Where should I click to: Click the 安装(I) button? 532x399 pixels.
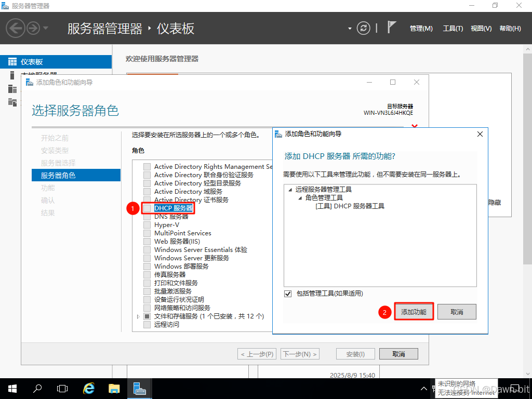355,354
